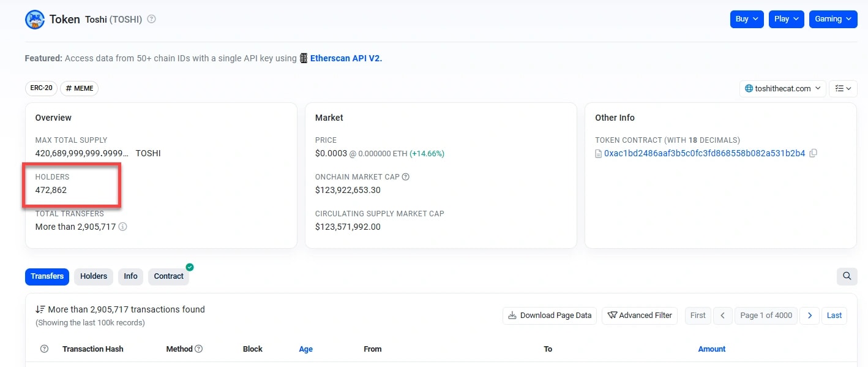This screenshot has height=367, width=868.
Task: Open the verified Contract tab
Action: 168,276
